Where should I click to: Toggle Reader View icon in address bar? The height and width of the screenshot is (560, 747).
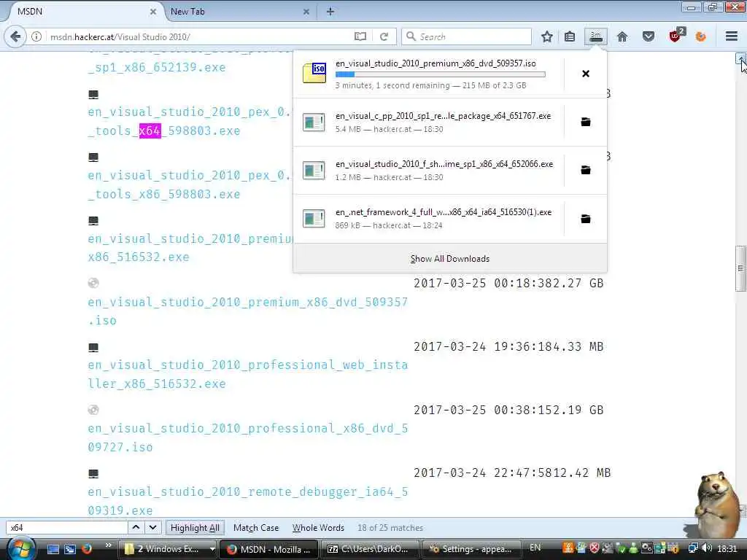tap(360, 36)
